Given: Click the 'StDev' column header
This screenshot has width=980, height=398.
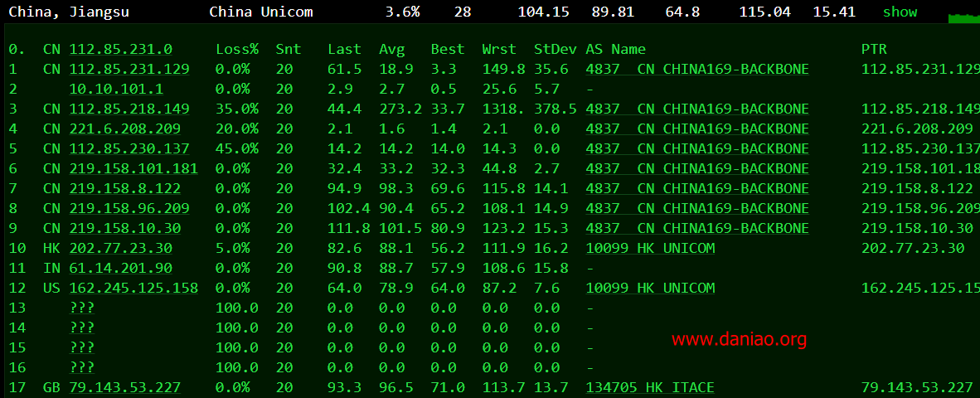Looking at the screenshot, I should (555, 50).
